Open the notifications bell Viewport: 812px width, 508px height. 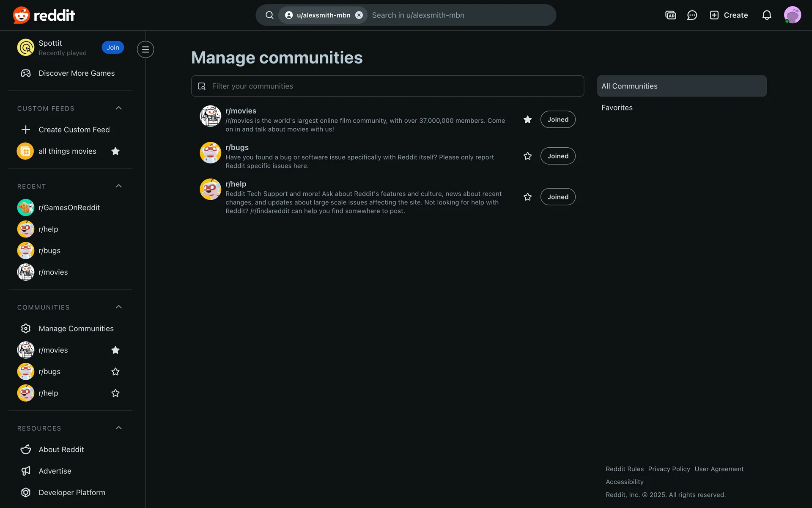click(767, 15)
